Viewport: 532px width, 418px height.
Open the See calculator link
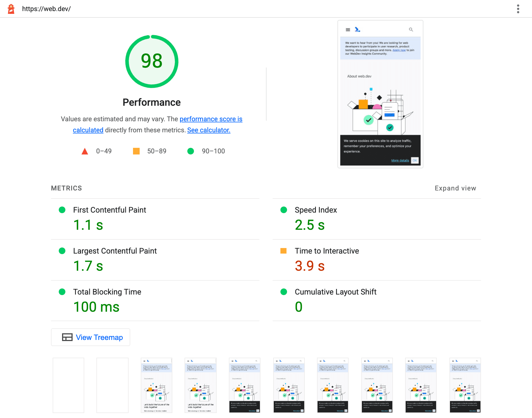coord(209,130)
